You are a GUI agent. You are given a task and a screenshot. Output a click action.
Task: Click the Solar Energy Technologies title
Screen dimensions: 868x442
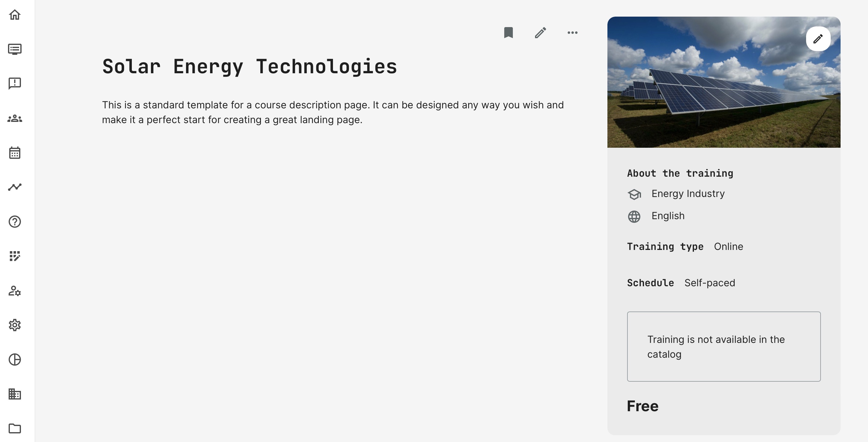point(250,67)
